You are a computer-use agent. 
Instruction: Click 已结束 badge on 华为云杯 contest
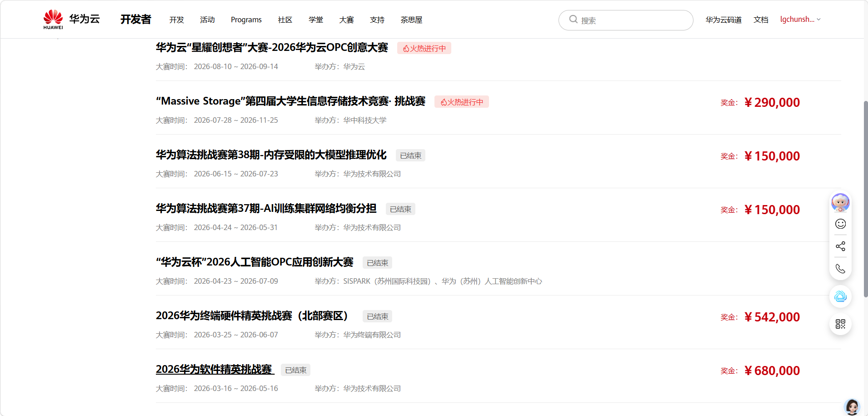pos(377,263)
